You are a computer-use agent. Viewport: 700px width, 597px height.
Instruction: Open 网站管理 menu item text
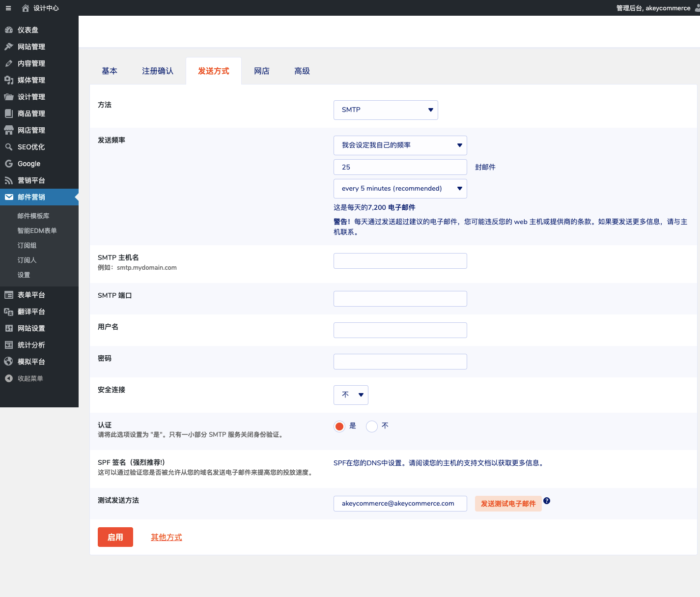(x=31, y=47)
